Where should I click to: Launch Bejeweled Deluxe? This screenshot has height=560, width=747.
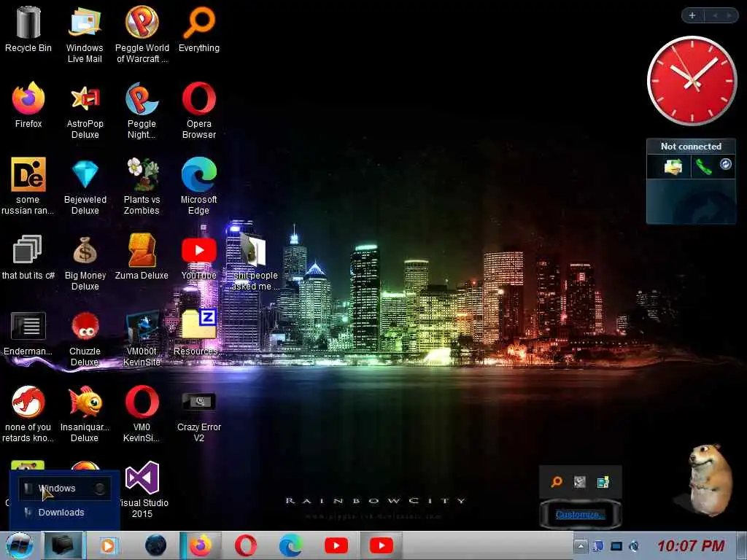[85, 186]
